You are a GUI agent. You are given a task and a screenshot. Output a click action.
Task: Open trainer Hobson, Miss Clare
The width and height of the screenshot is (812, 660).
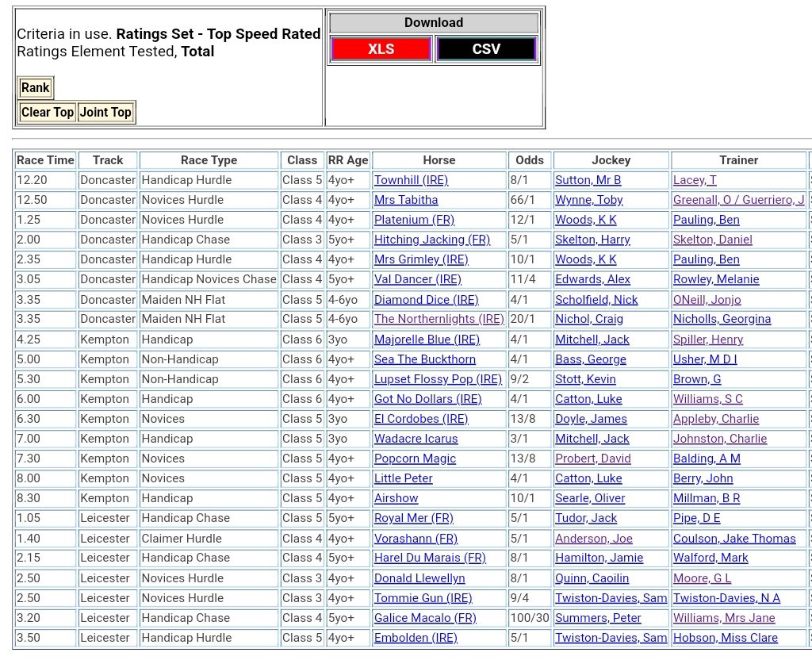726,638
